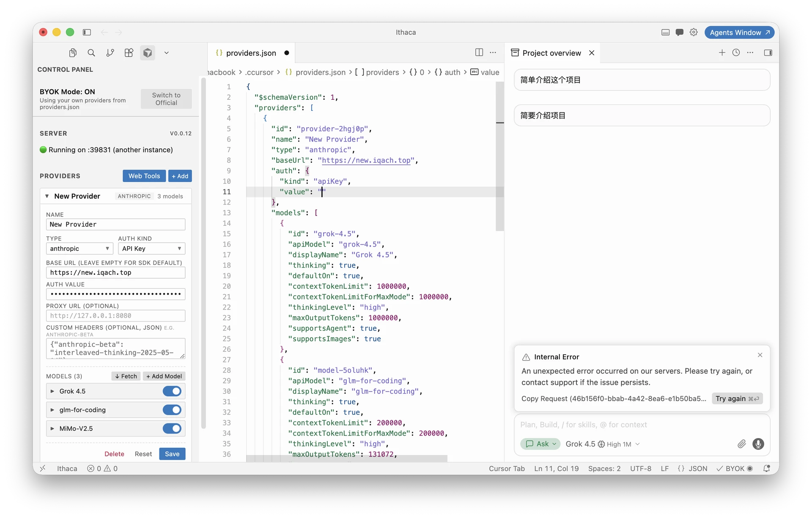Open remote window indicator in status bar

pos(43,469)
